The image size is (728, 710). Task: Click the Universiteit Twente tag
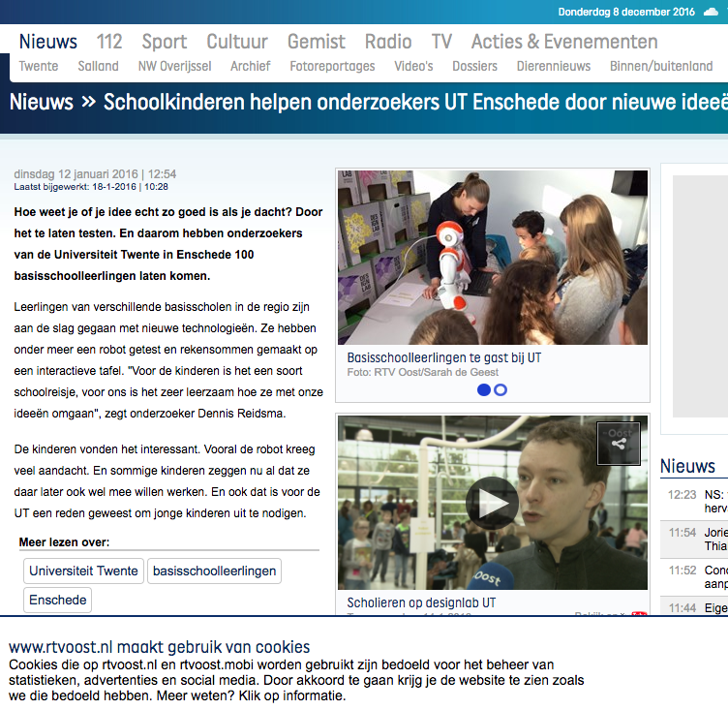coord(83,571)
